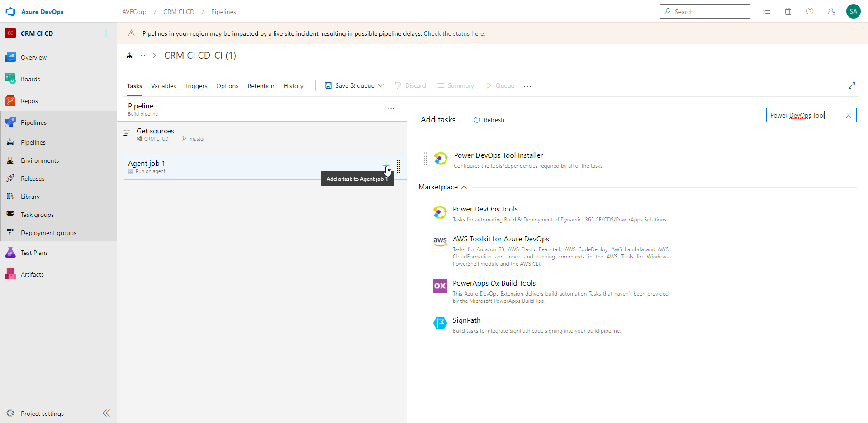Open AWS Toolkit for Azure DevOps extension
Screen dimensions: 868x423
[x=501, y=239]
